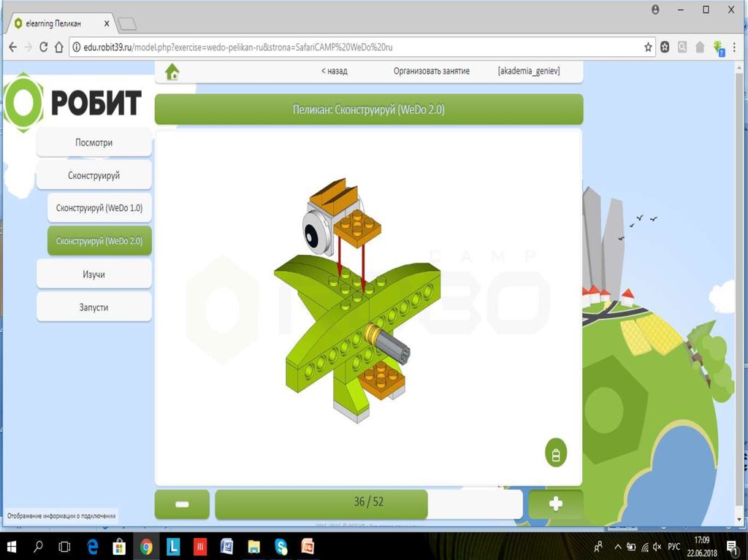
Task: Open File Explorer from taskbar
Action: (x=253, y=547)
